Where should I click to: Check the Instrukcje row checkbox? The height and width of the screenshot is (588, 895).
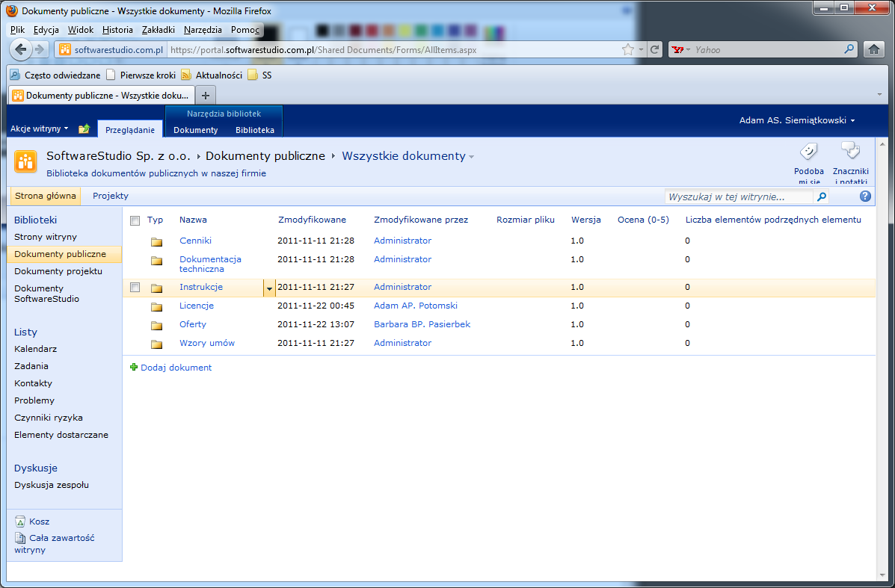135,288
